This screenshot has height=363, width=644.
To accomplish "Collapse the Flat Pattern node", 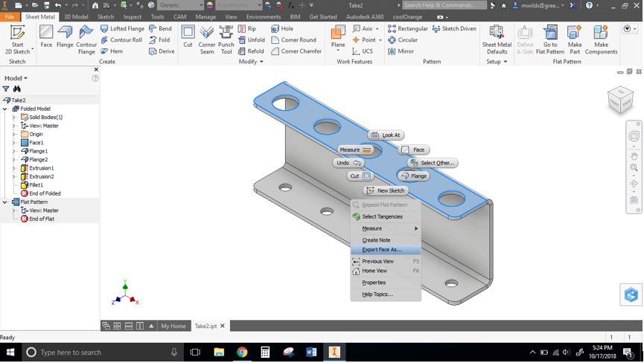I will coord(5,202).
